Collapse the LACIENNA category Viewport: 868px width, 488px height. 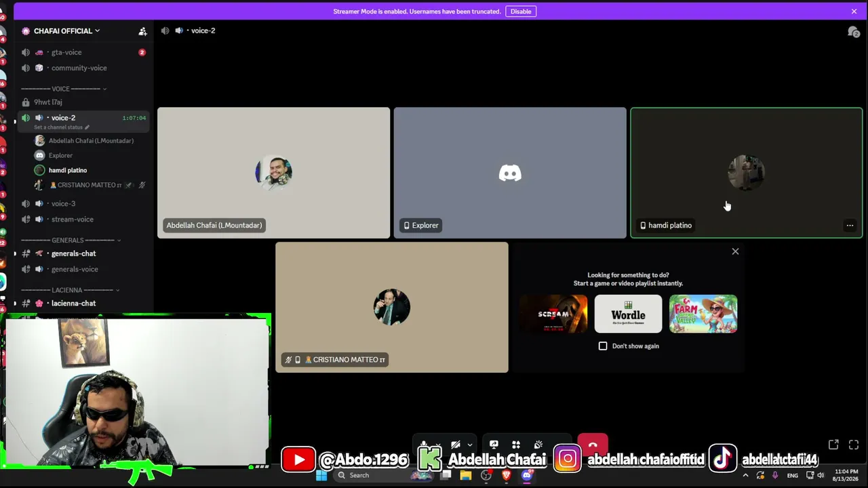tap(71, 290)
